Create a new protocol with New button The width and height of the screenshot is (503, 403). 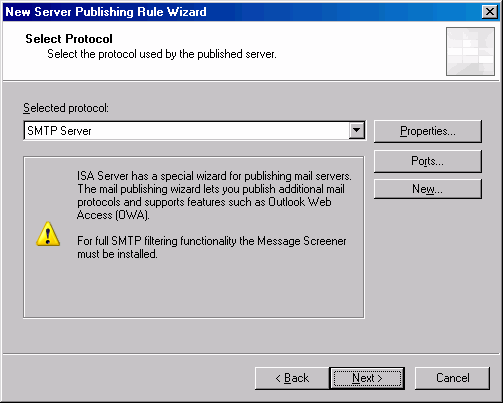tap(428, 189)
